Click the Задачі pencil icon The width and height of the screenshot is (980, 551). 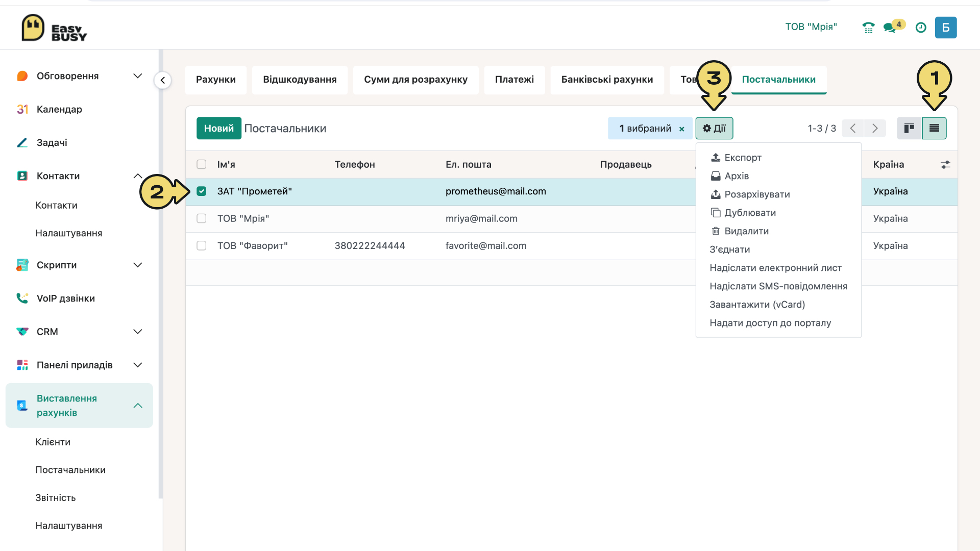[22, 142]
